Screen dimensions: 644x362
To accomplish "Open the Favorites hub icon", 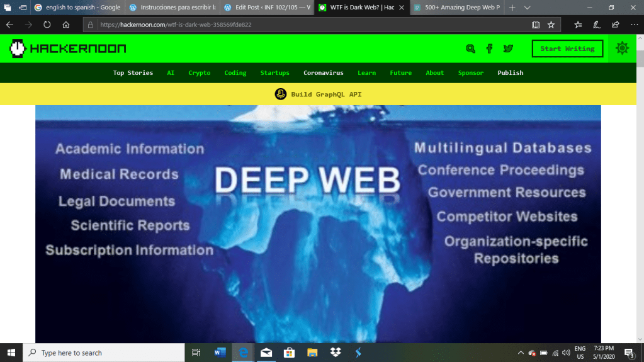I will click(x=578, y=25).
